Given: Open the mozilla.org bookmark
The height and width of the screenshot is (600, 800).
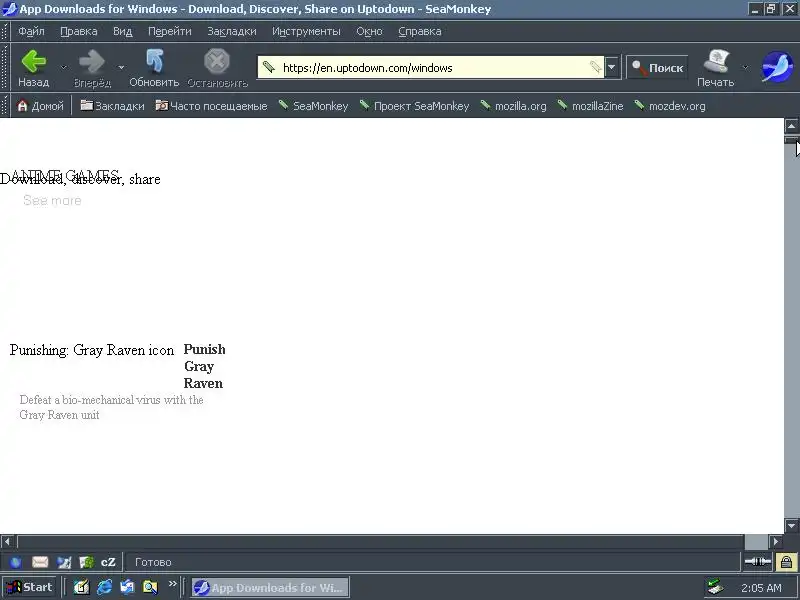Looking at the screenshot, I should [x=513, y=106].
